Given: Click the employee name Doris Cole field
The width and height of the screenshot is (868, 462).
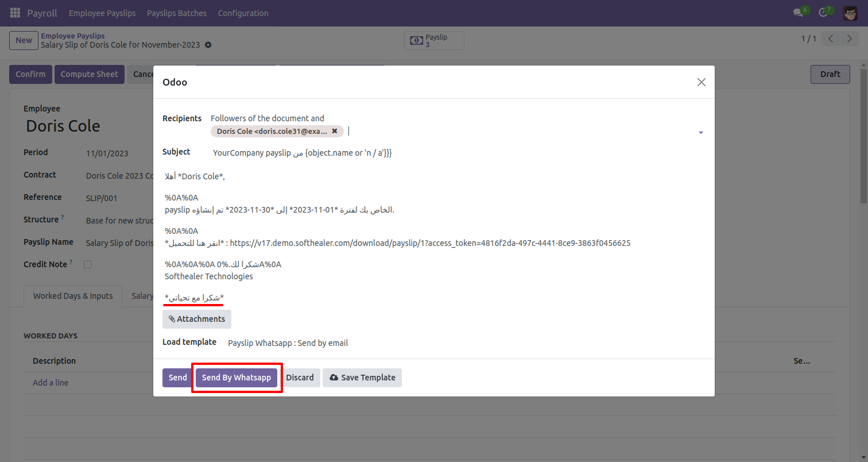Looking at the screenshot, I should tap(63, 126).
